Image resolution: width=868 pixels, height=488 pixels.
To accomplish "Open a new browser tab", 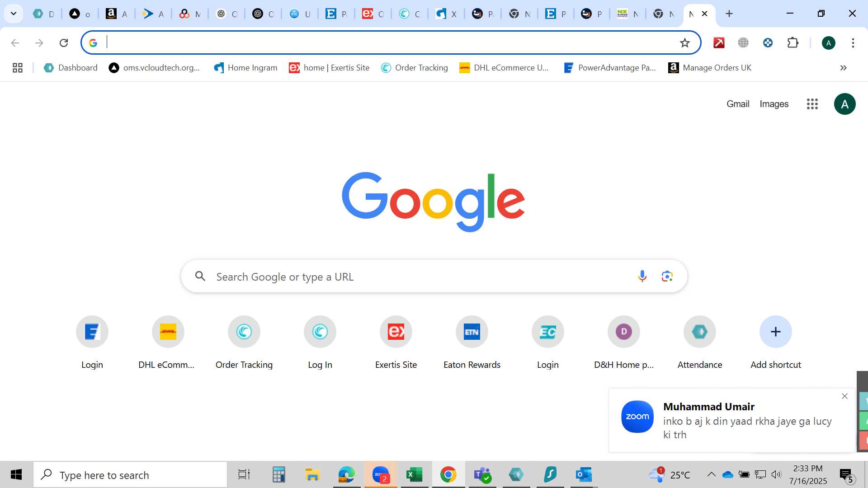I will coord(729,14).
